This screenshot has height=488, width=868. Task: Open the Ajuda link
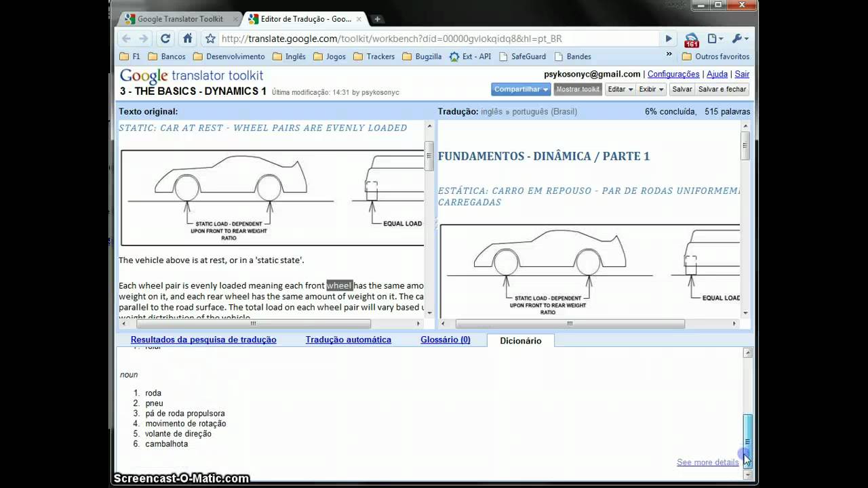pos(717,75)
